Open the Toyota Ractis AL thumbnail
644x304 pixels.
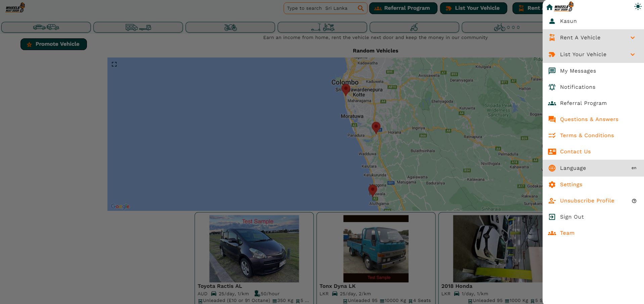(x=254, y=249)
